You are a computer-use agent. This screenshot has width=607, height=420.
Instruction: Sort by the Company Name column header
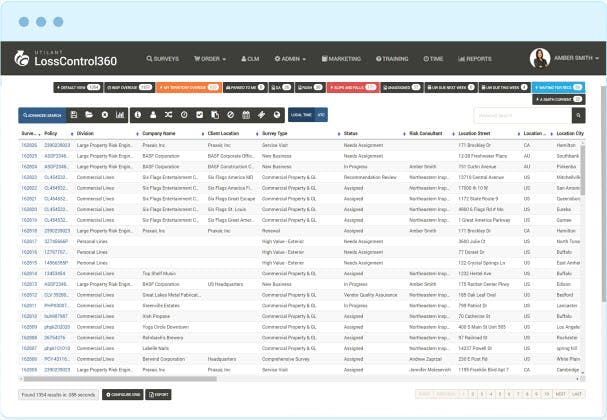(x=159, y=134)
